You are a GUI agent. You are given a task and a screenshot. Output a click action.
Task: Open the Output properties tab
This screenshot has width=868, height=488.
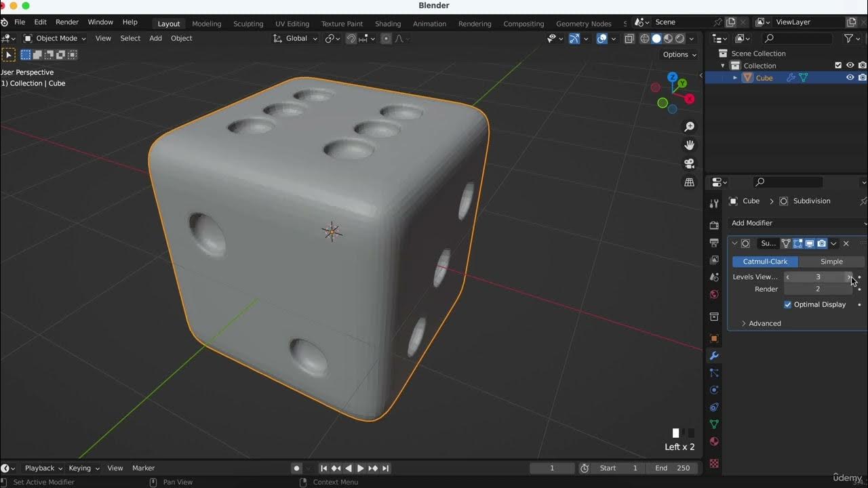tap(714, 243)
